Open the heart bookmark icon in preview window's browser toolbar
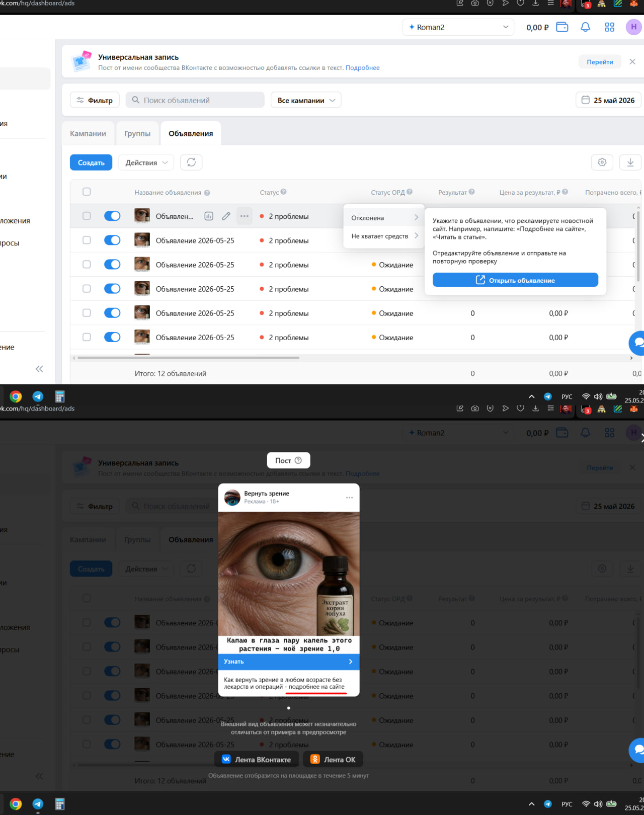The image size is (644, 815). [520, 408]
